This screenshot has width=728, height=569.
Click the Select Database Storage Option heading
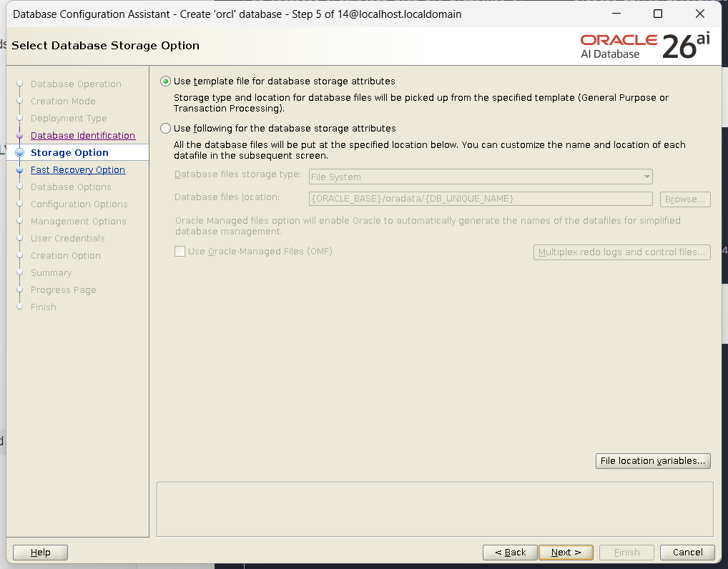click(105, 46)
